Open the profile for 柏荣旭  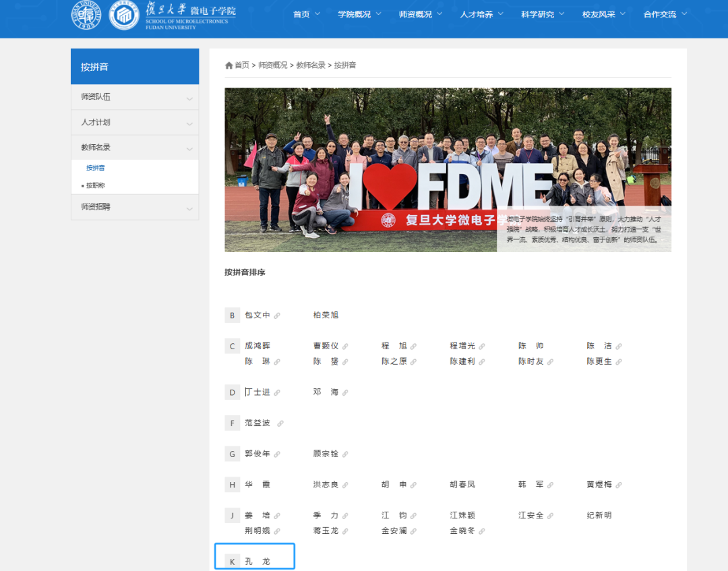tap(326, 315)
